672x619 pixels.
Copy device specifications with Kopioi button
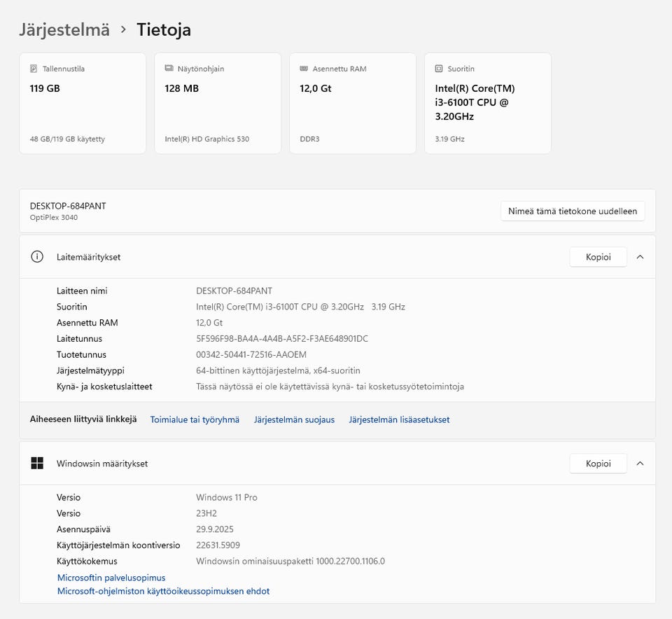(598, 257)
